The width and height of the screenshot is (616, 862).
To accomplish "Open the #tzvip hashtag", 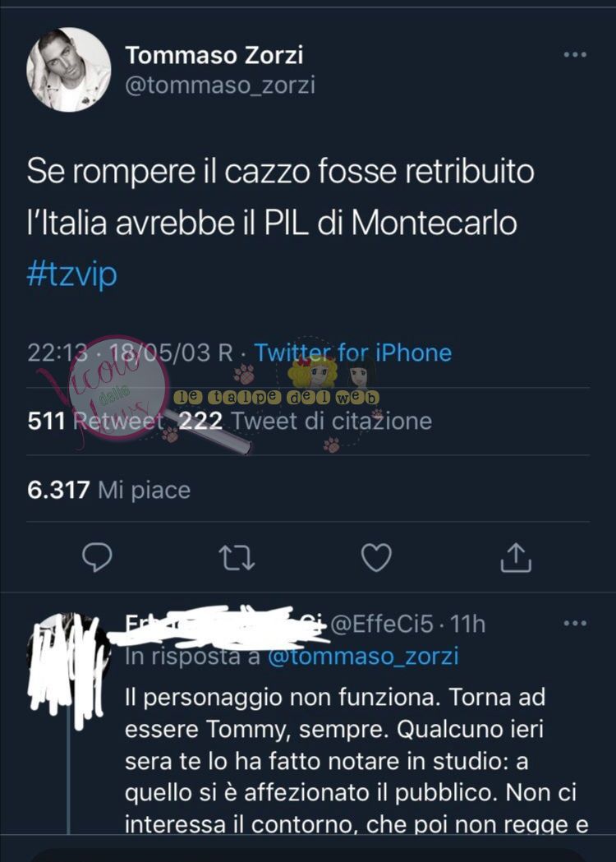I will 72,274.
